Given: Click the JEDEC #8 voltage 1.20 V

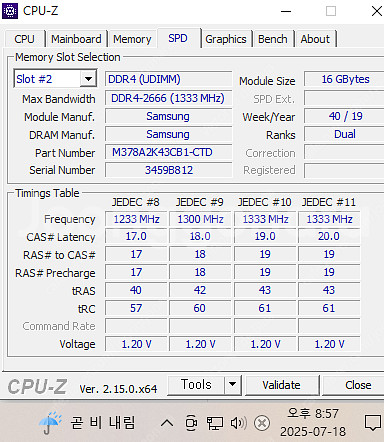Looking at the screenshot, I should click(x=136, y=344).
